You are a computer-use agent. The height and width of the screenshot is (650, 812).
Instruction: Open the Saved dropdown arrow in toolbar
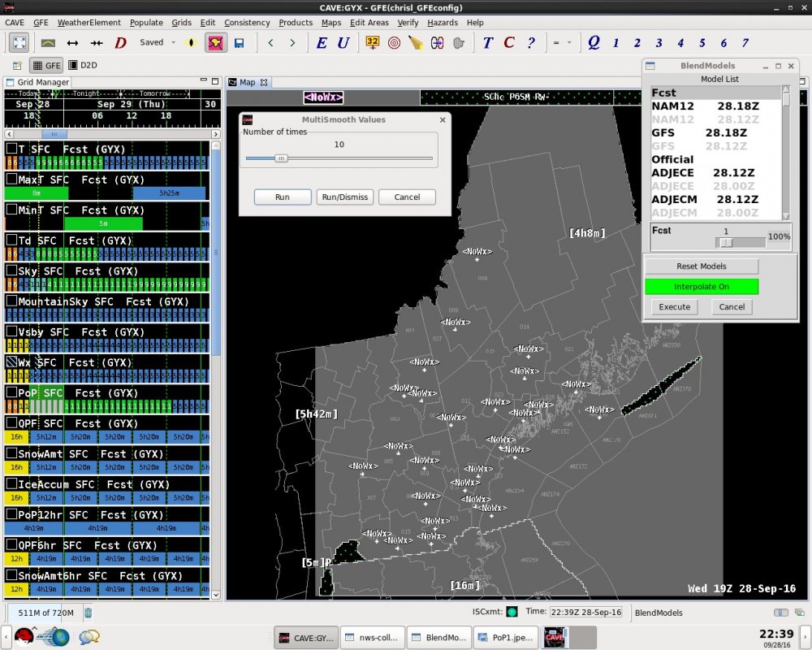point(173,42)
